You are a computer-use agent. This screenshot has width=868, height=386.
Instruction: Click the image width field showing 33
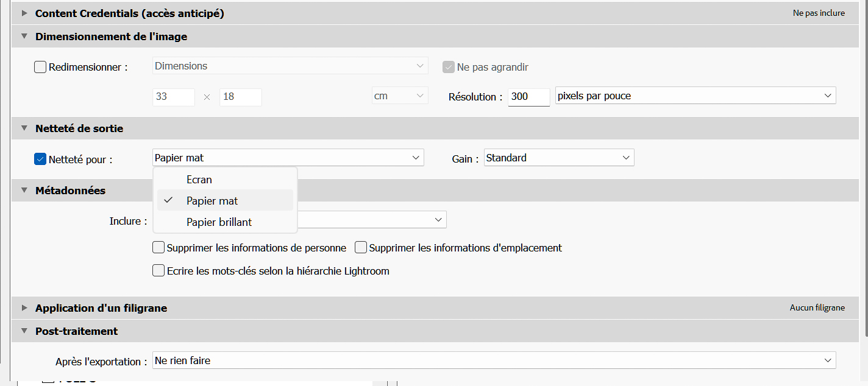tap(173, 97)
